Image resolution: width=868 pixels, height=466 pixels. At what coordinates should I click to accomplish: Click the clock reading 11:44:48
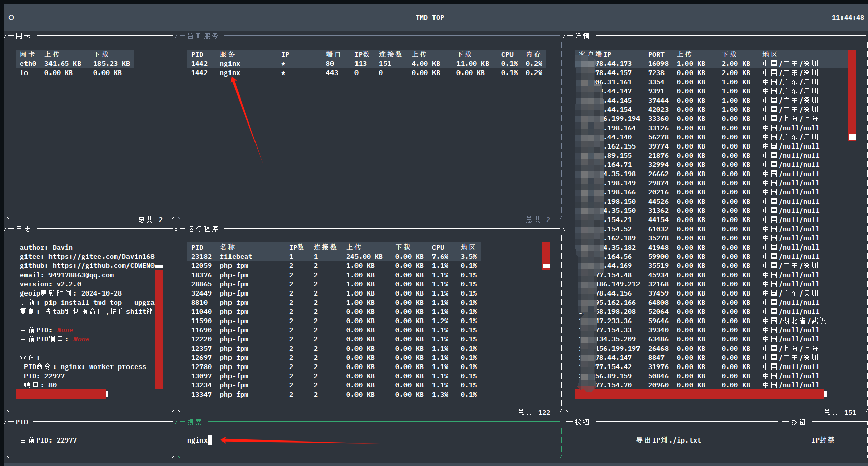tap(848, 18)
